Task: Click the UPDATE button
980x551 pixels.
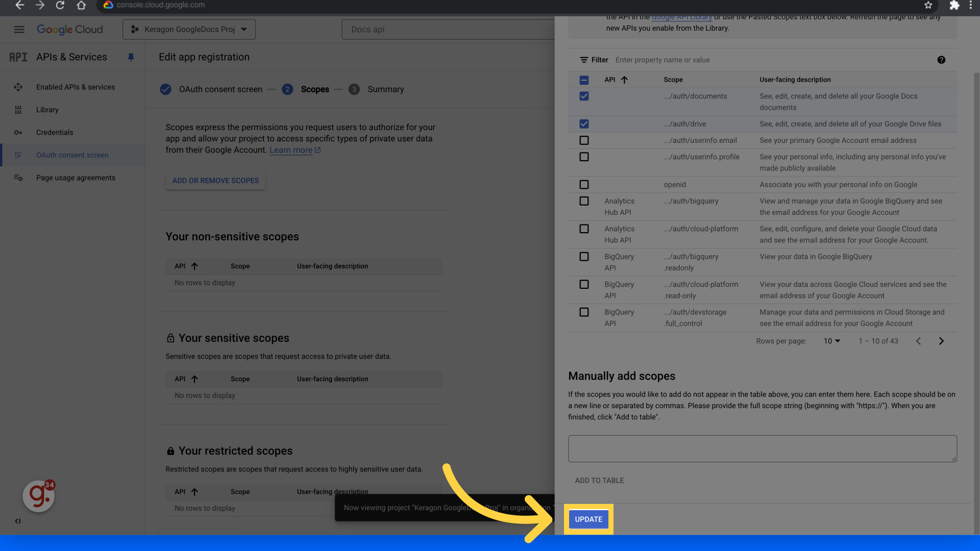Action: click(x=589, y=519)
